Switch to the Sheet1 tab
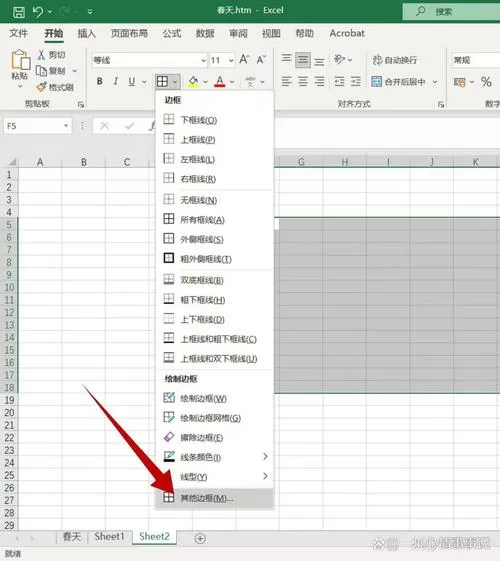The width and height of the screenshot is (500, 561). [109, 536]
